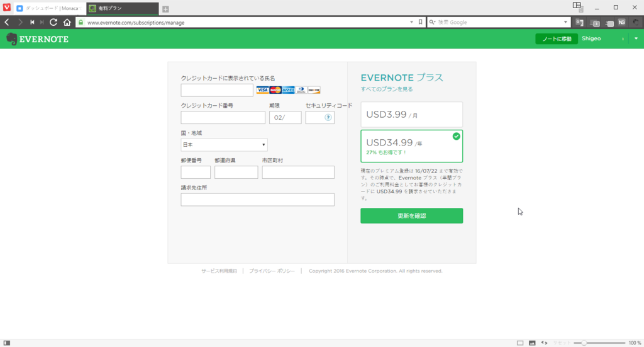
Task: Click the Evernote elephant logo
Action: pos(11,39)
